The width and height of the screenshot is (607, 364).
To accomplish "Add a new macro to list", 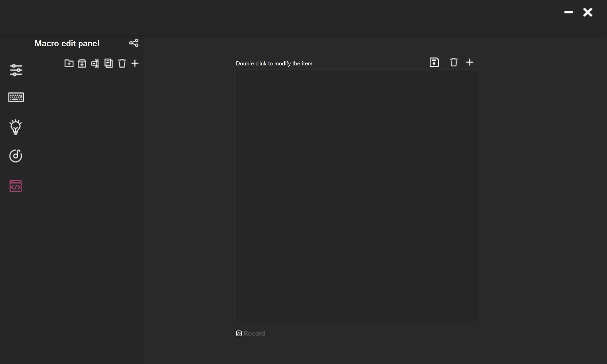I will 135,63.
